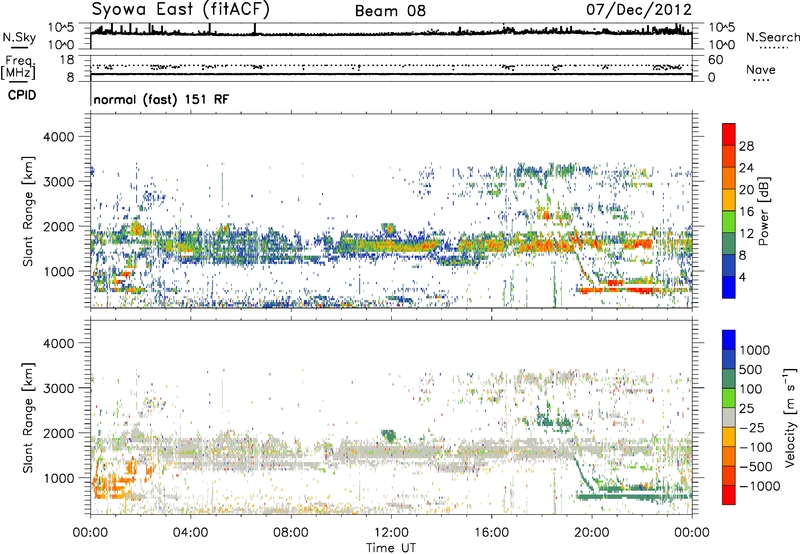This screenshot has width=800, height=554.
Task: Click the light green Power segment between 12 and 16
Action: tap(729, 222)
